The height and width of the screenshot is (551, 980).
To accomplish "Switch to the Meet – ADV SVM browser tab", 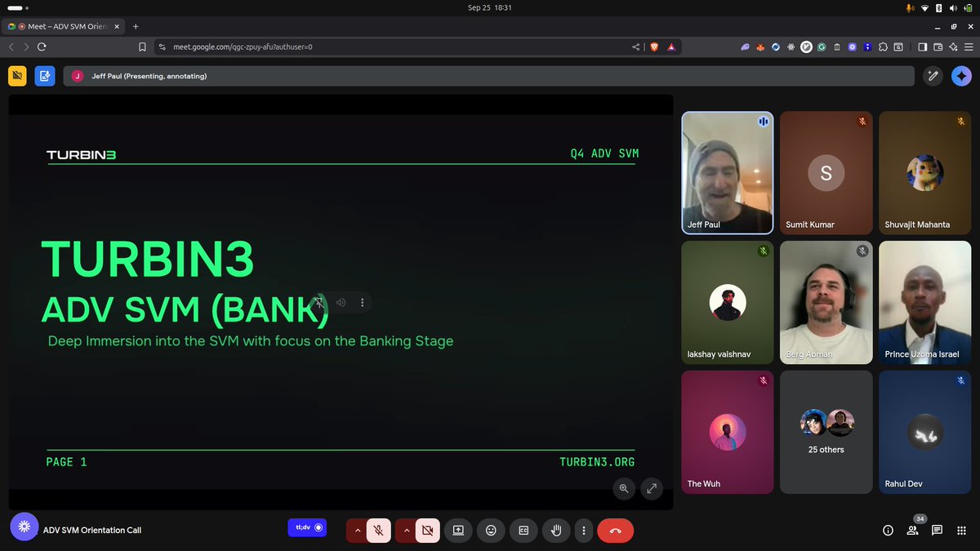I will tap(62, 26).
